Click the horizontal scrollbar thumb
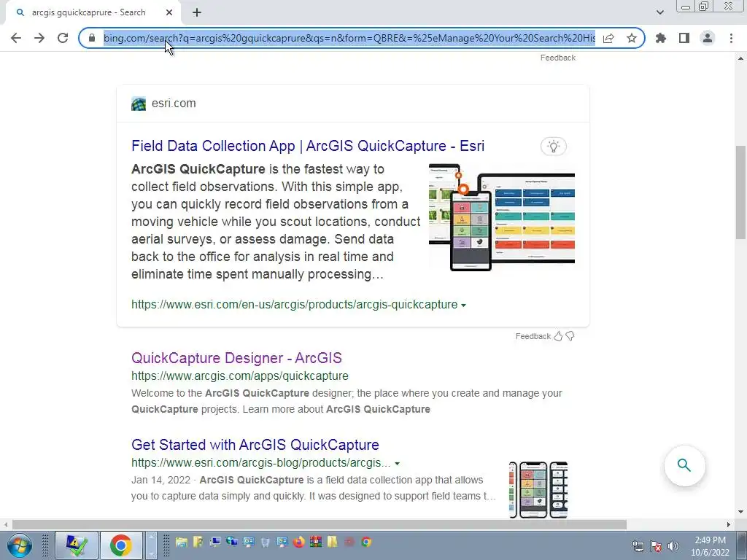Screen dimensions: 747x560 (x=320, y=524)
